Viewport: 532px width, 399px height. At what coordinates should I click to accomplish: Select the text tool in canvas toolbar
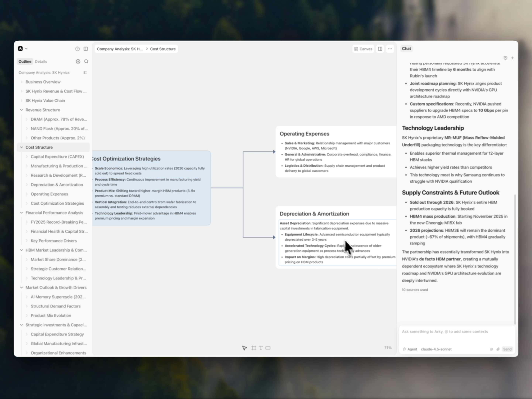[261, 348]
